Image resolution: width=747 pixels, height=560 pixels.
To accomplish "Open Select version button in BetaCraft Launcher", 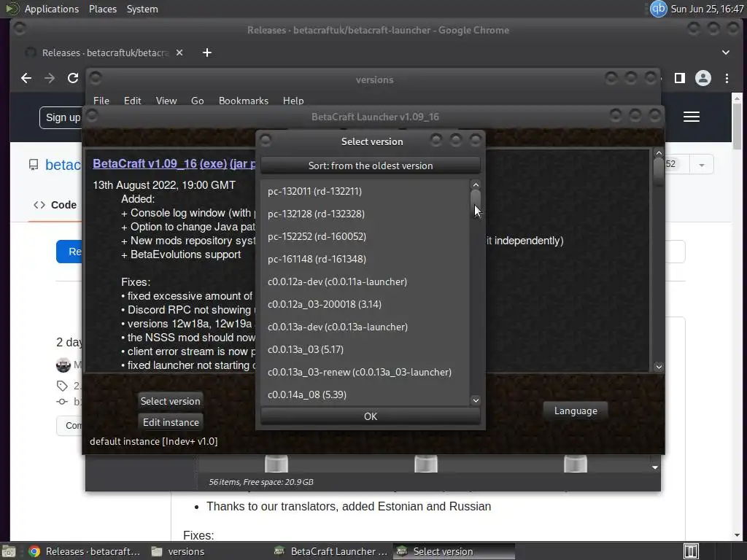I will point(170,401).
